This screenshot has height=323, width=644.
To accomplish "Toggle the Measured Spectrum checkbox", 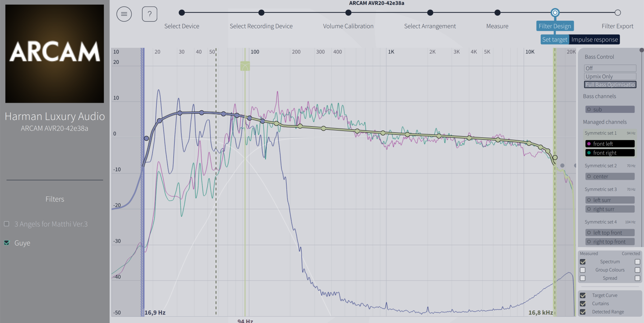I will pyautogui.click(x=583, y=262).
